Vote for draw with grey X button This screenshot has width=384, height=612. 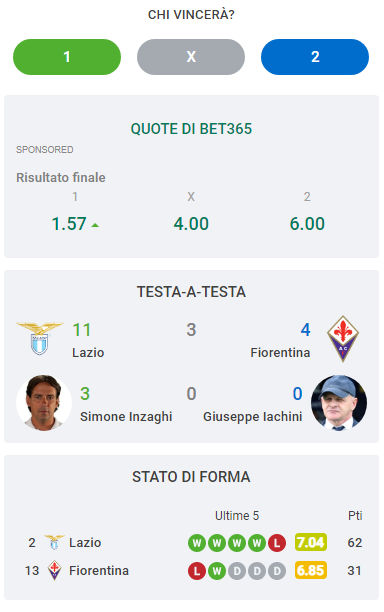pyautogui.click(x=191, y=57)
